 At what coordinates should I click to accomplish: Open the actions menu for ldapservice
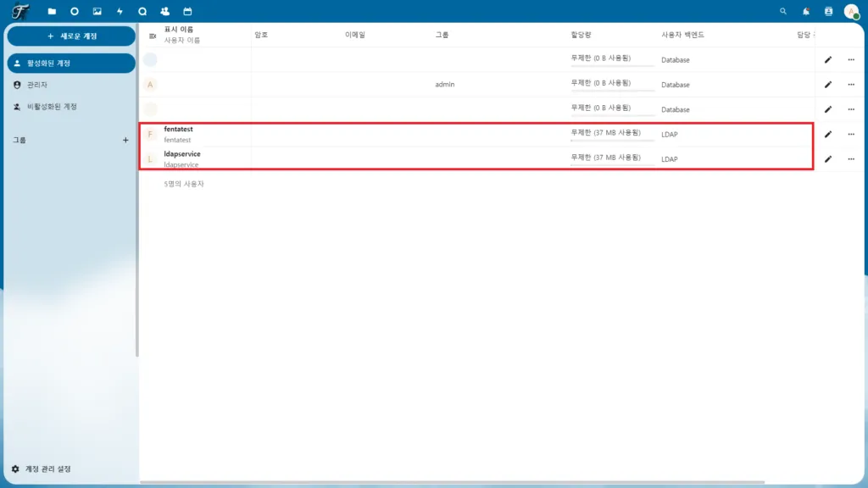click(851, 158)
